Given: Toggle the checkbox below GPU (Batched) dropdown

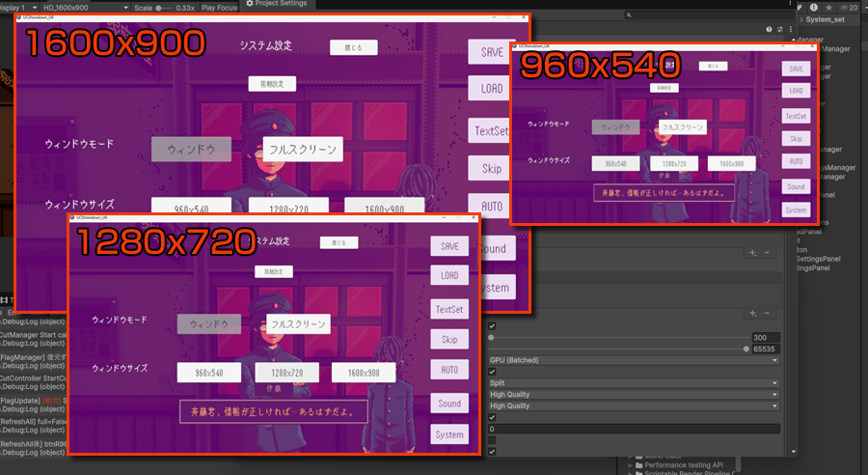Looking at the screenshot, I should click(x=493, y=372).
